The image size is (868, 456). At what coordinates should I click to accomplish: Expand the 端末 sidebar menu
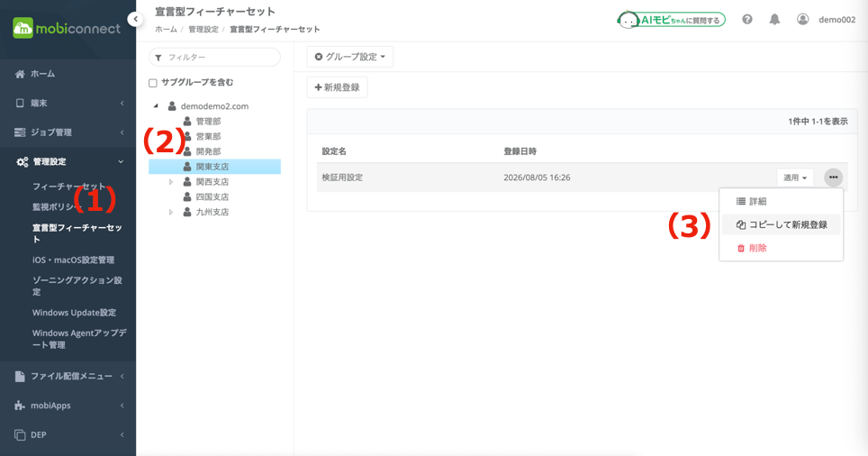(x=68, y=103)
